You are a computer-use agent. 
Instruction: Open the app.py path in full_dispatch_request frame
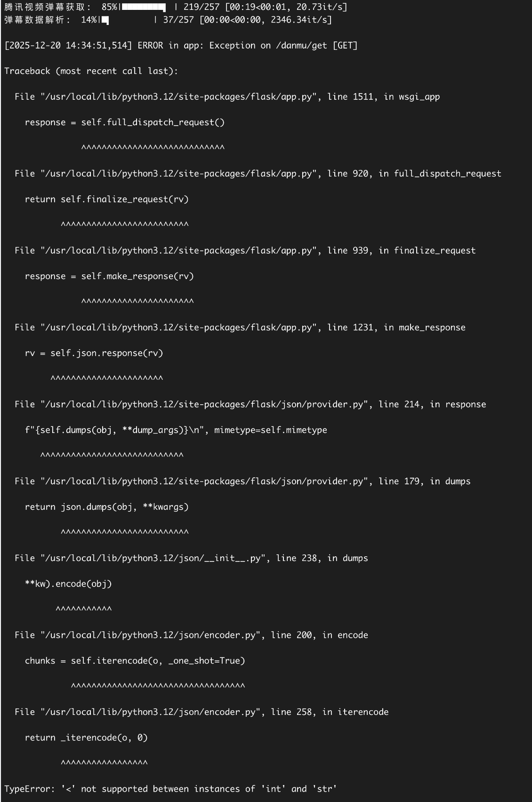click(x=176, y=174)
